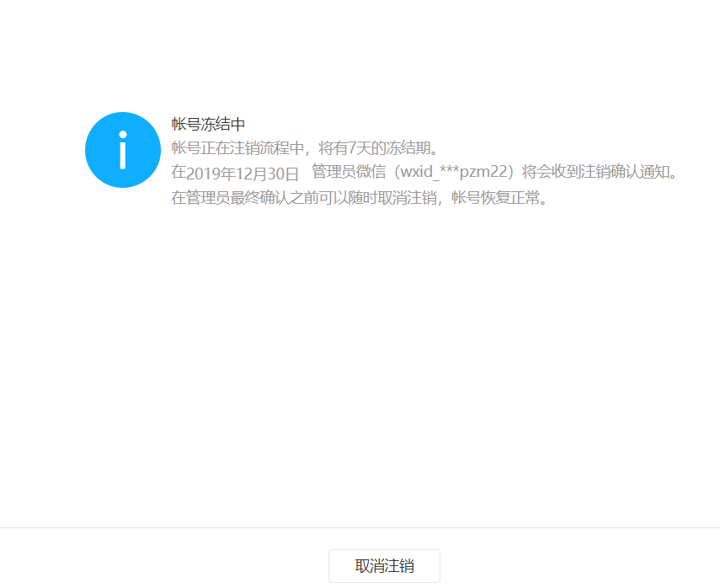Click the date 在2019年12月30日
Viewport: 720px width, 588px height.
pyautogui.click(x=235, y=174)
